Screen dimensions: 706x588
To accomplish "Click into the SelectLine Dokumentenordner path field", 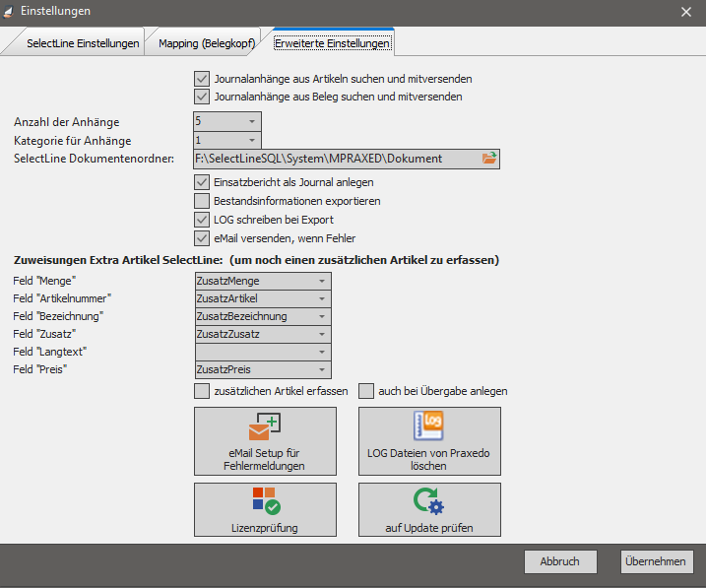I will (335, 158).
